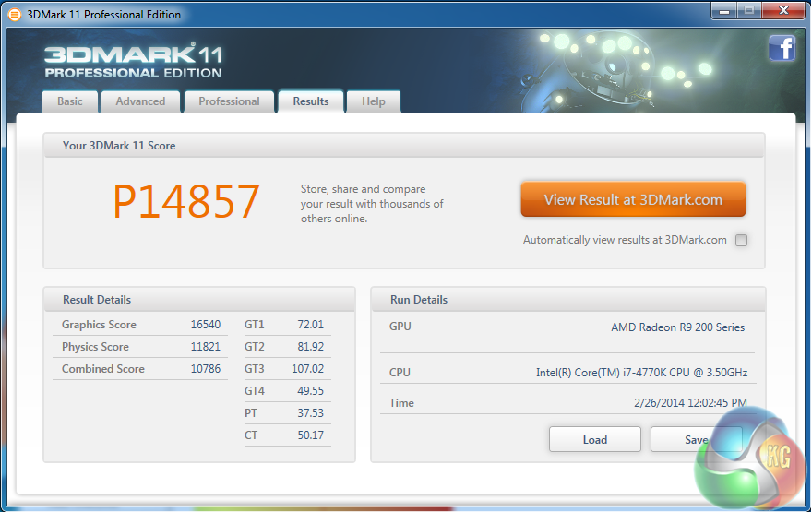812x512 pixels.
Task: Click the PT result 37.53
Action: click(310, 413)
